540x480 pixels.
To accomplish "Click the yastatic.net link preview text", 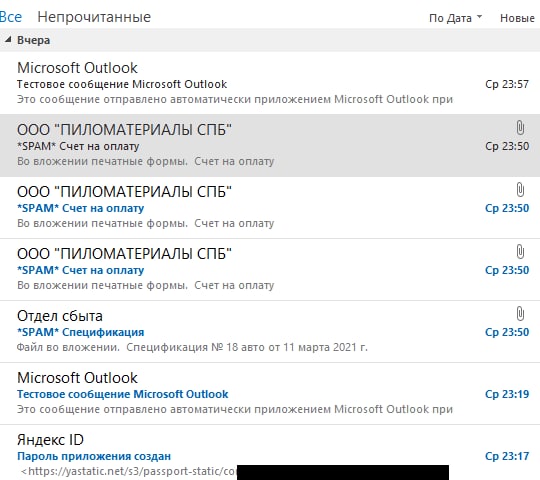I will (x=129, y=471).
